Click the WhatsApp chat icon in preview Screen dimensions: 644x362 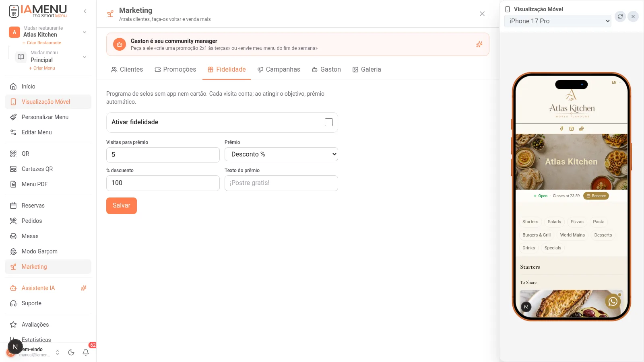pyautogui.click(x=613, y=302)
